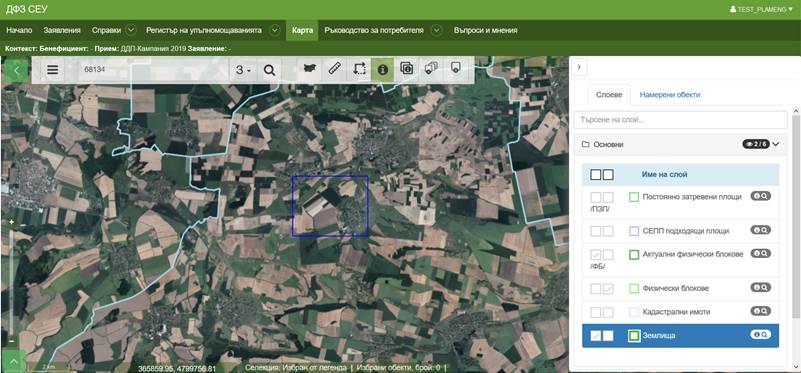Open Регистър на упълномощаванията menu link
Image resolution: width=801 pixels, height=373 pixels.
click(x=204, y=30)
